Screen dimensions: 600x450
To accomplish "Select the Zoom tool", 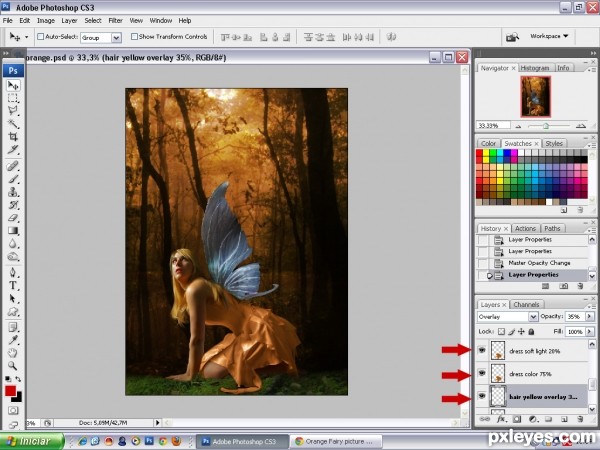I will (13, 365).
